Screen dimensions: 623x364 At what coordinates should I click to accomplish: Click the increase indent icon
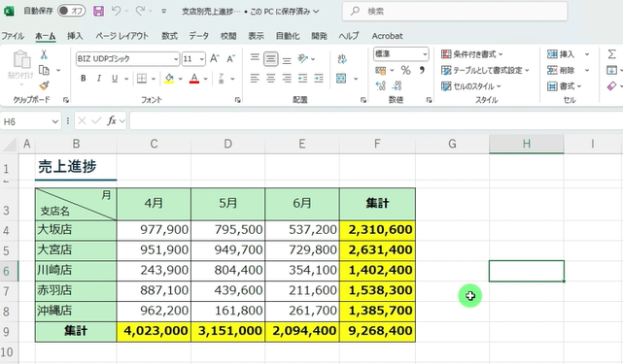(319, 79)
